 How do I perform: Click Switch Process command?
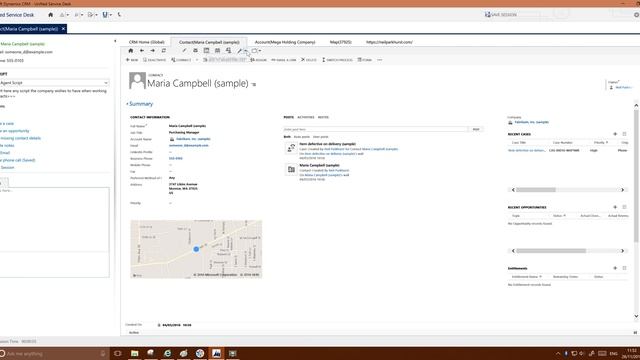click(337, 60)
